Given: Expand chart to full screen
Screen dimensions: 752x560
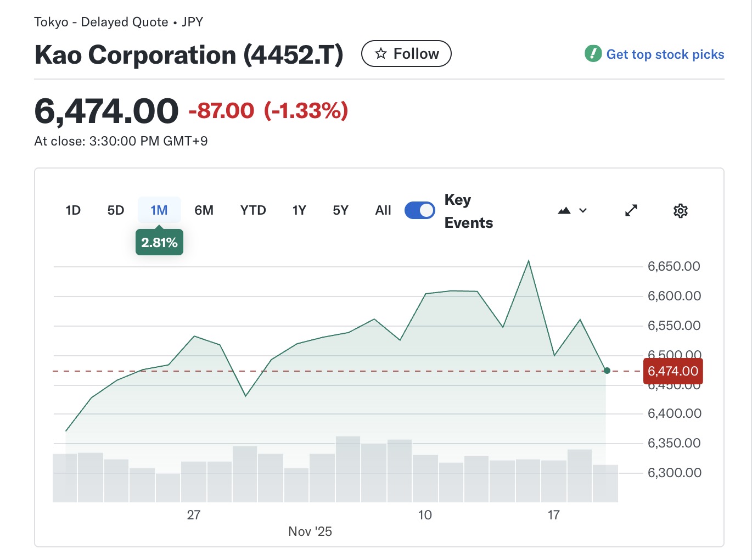Looking at the screenshot, I should 631,211.
